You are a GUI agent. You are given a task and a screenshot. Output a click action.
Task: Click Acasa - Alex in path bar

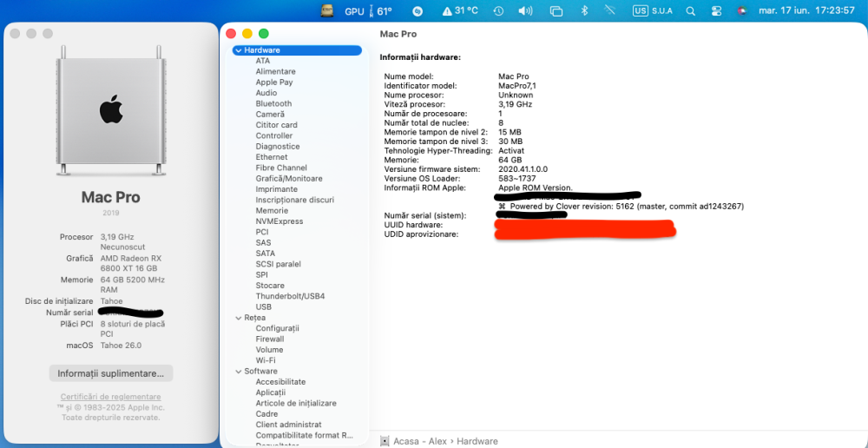tap(418, 441)
